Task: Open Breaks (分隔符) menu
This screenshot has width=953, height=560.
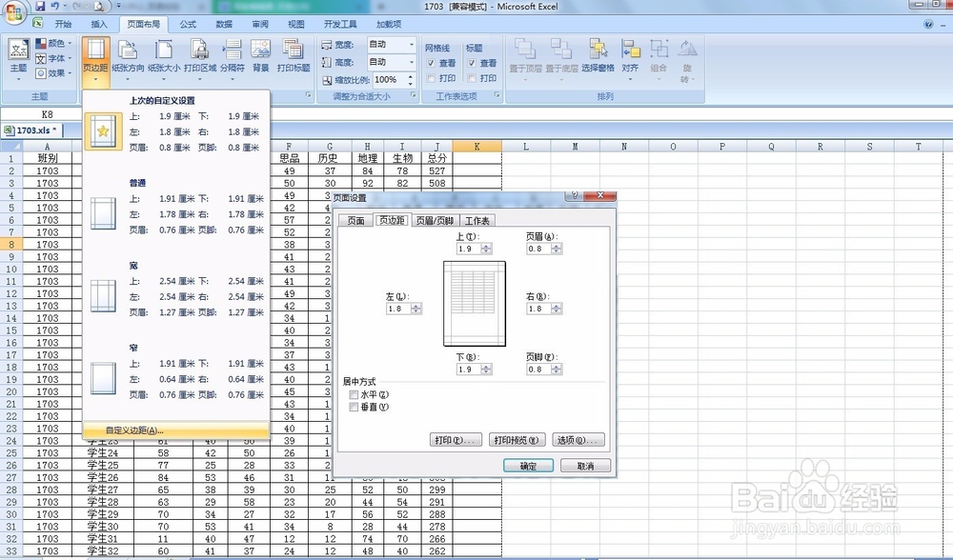Action: coord(233,59)
